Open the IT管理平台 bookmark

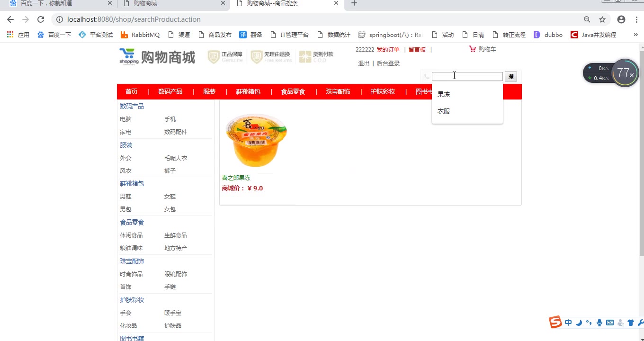(289, 35)
